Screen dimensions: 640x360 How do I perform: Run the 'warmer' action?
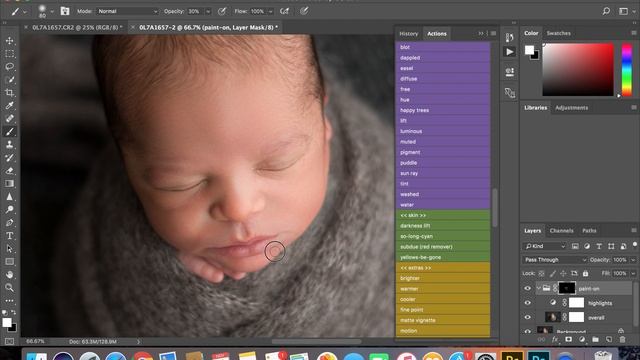[x=442, y=289]
